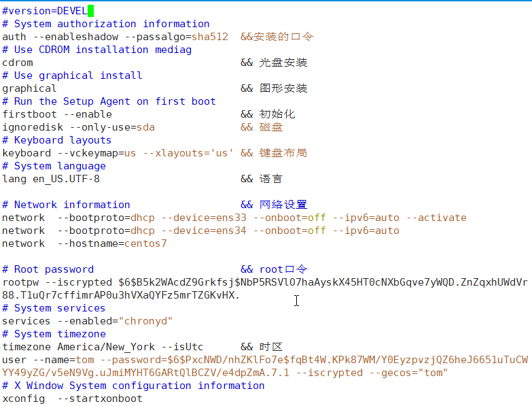The height and width of the screenshot is (406, 532).
Task: Click 'timezone America/New_York --isUtc' line
Action: (103, 346)
